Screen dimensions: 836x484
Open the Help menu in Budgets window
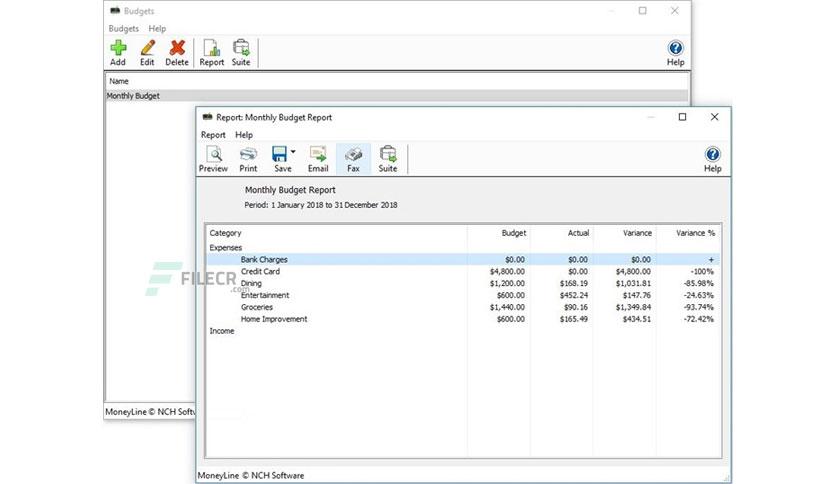[157, 28]
